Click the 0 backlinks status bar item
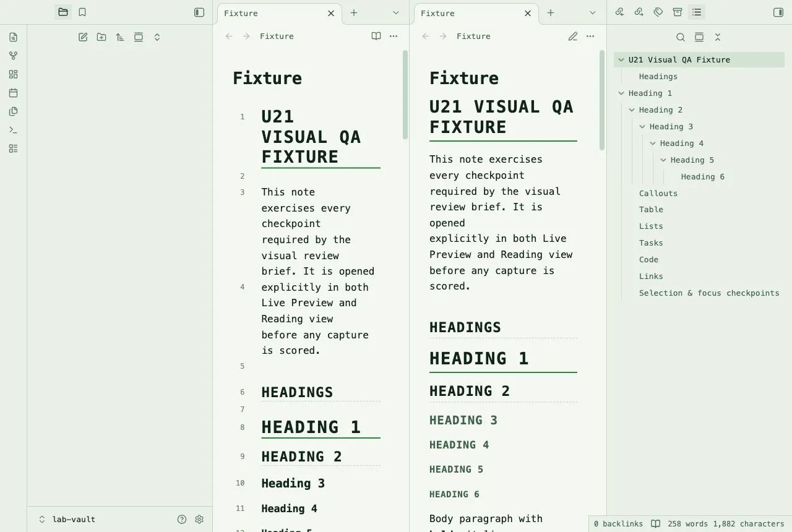The height and width of the screenshot is (532, 792). pyautogui.click(x=619, y=524)
